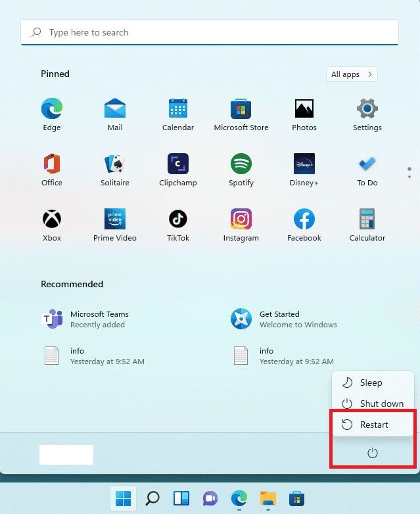Open recommended Microsoft Teams item
The image size is (420, 514).
click(85, 319)
